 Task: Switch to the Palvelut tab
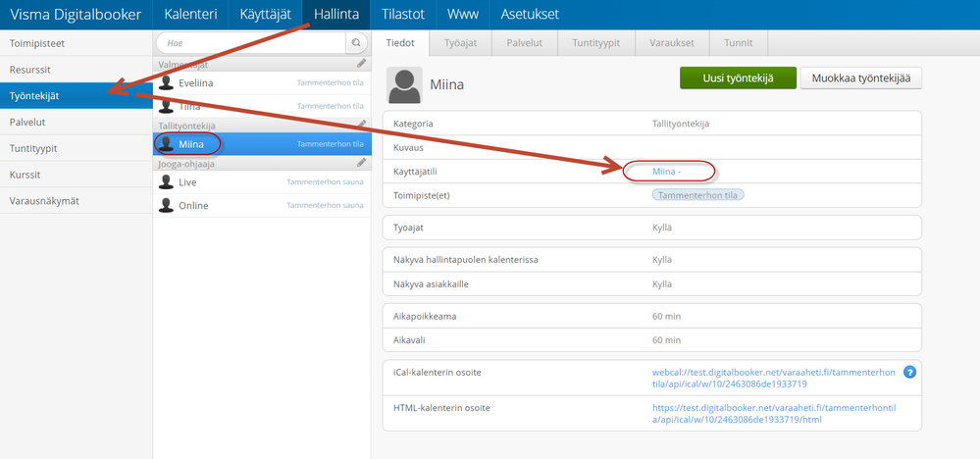point(524,43)
